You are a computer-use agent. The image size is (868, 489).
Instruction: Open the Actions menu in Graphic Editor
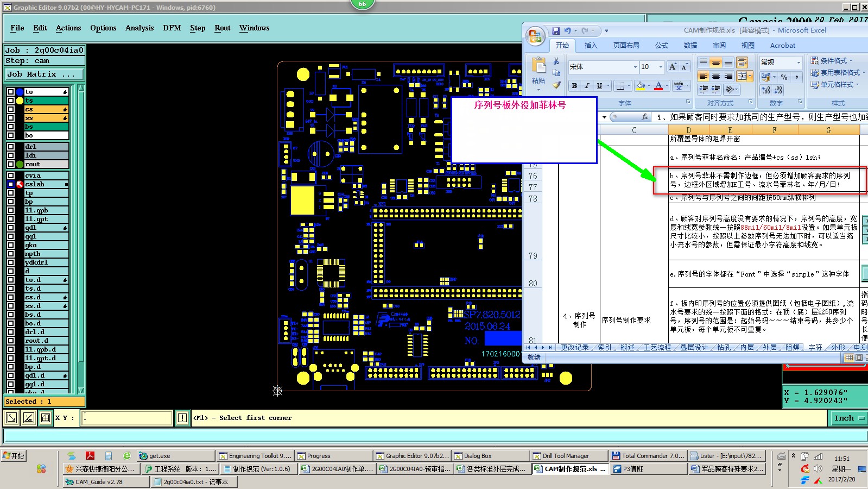(68, 28)
